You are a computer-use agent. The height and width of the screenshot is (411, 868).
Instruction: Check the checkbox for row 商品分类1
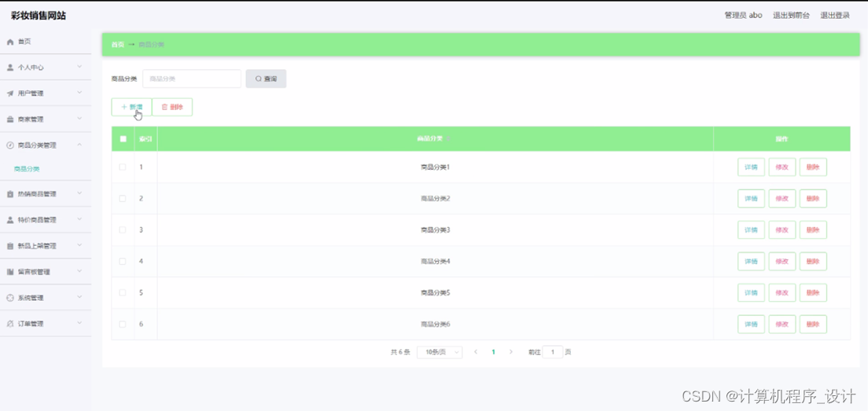tap(123, 167)
